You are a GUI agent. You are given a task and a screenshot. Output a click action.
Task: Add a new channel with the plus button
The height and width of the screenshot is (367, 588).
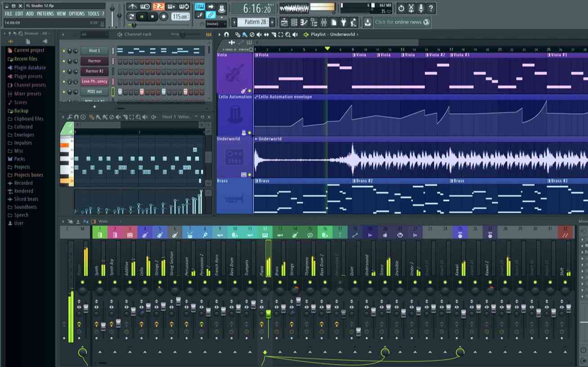pos(94,107)
